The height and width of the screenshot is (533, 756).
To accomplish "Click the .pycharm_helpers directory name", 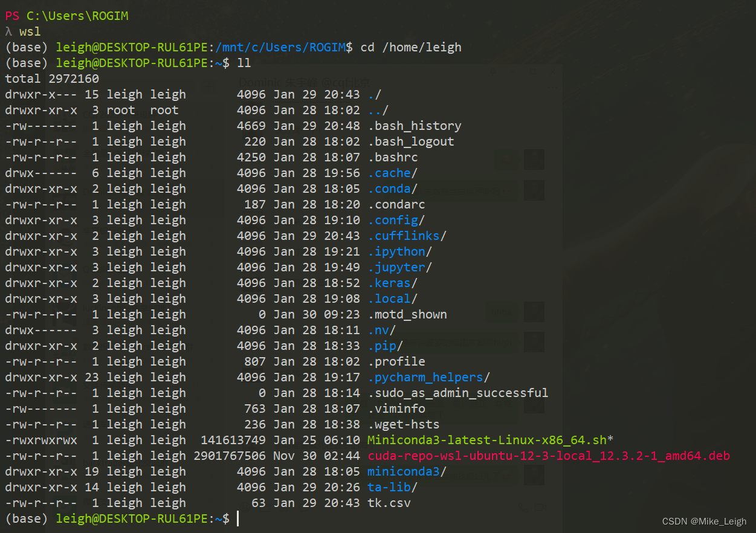I will 426,376.
